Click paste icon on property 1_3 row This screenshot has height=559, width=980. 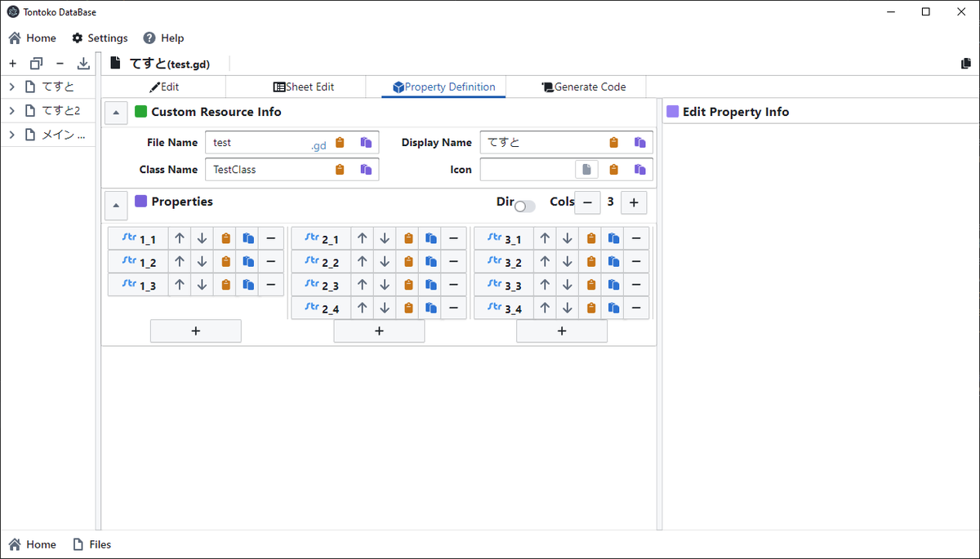point(226,285)
